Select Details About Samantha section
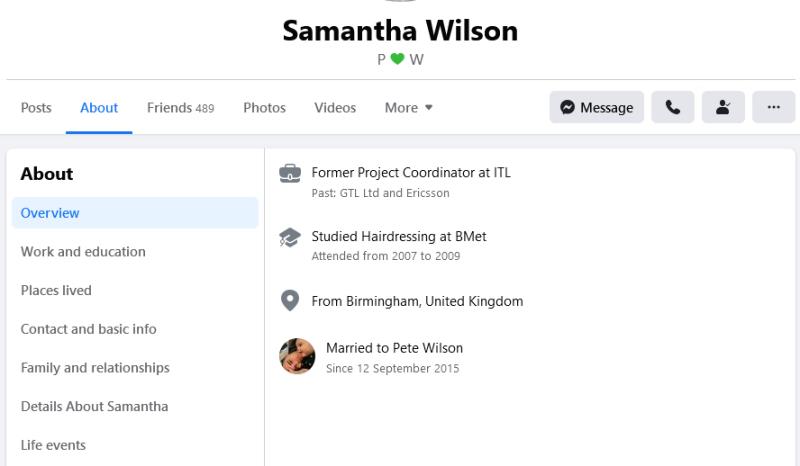Image resolution: width=800 pixels, height=466 pixels. pyautogui.click(x=94, y=406)
